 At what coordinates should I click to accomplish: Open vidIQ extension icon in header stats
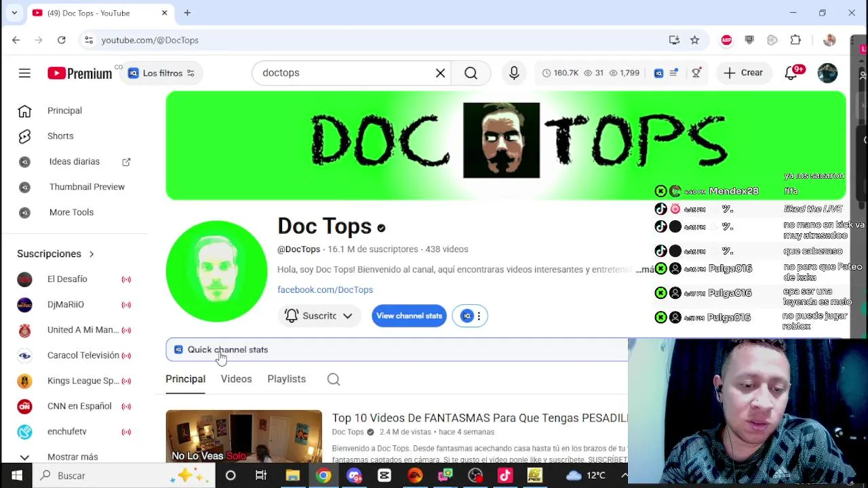pyautogui.click(x=658, y=73)
